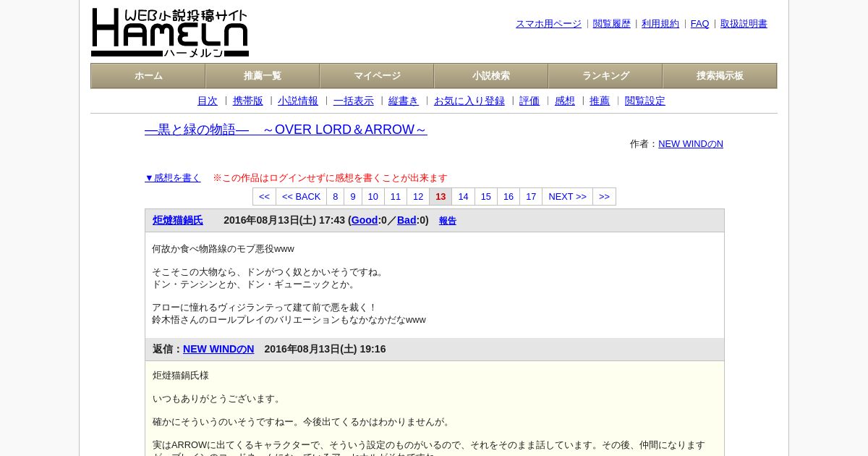The width and height of the screenshot is (868, 456).
Task: Open the 利用規約 link
Action: pyautogui.click(x=660, y=24)
